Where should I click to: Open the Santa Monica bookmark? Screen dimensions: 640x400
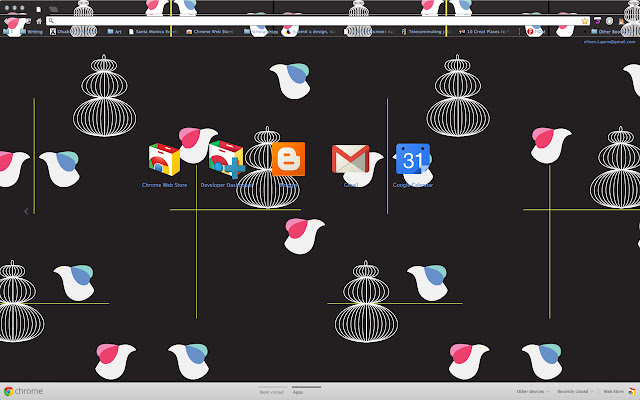tap(154, 31)
